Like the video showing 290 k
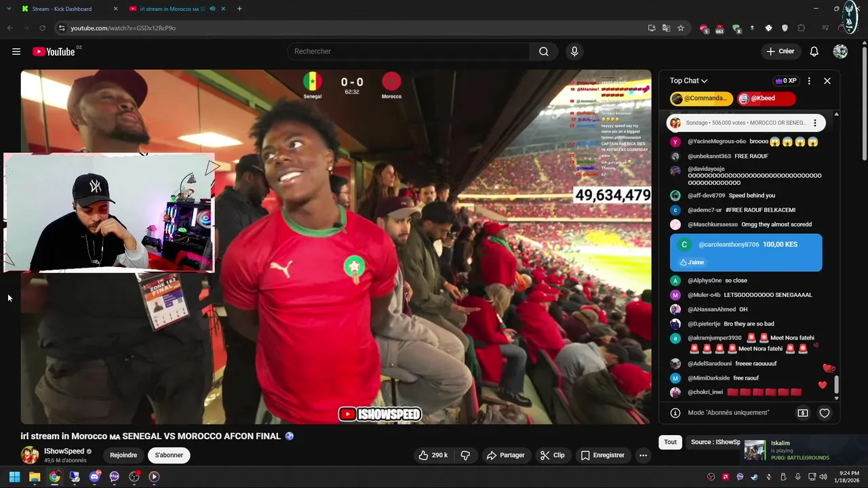The width and height of the screenshot is (868, 488). [433, 455]
